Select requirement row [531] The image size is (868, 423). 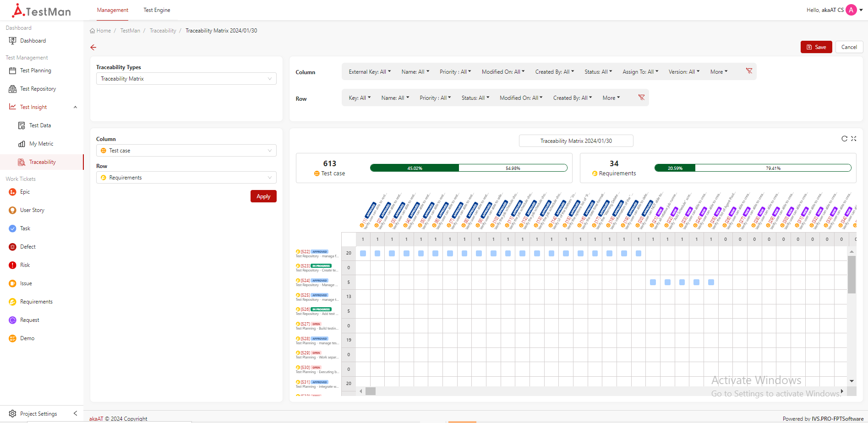tap(317, 384)
